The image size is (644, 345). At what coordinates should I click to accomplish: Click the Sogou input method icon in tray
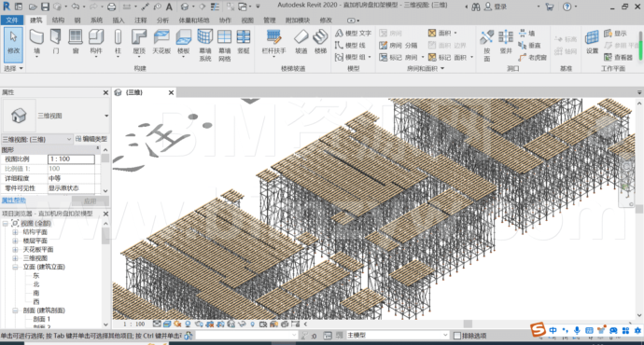[538, 329]
